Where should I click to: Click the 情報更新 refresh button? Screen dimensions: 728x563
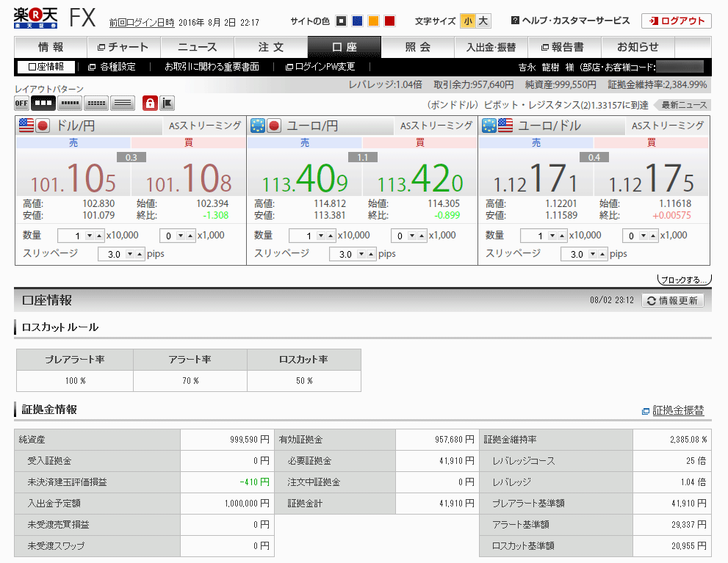click(673, 300)
